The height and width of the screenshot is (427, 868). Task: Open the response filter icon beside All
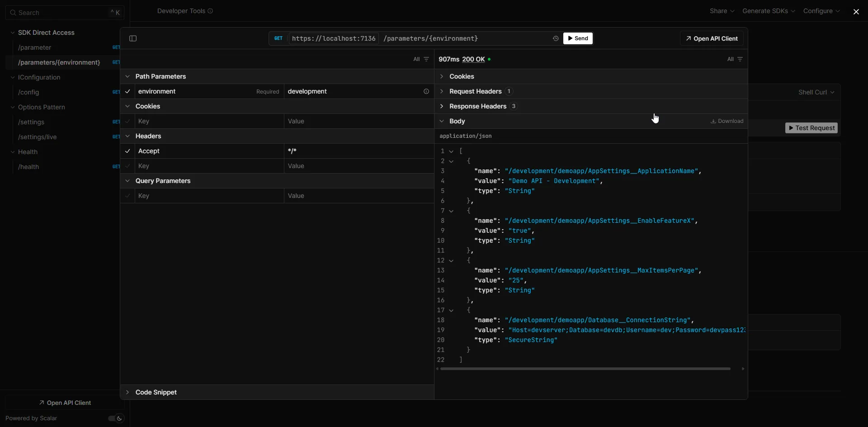point(740,59)
